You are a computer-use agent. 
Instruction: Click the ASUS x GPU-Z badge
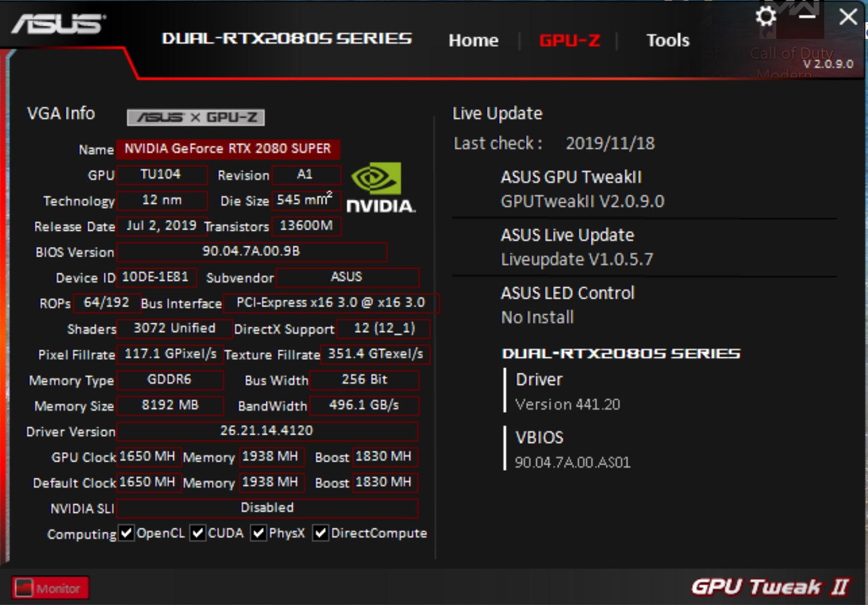196,118
